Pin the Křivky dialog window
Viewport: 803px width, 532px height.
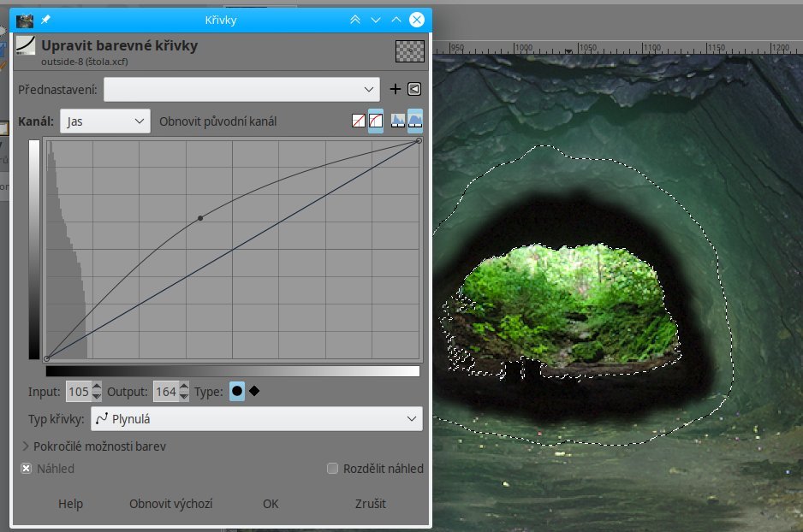pyautogui.click(x=45, y=19)
